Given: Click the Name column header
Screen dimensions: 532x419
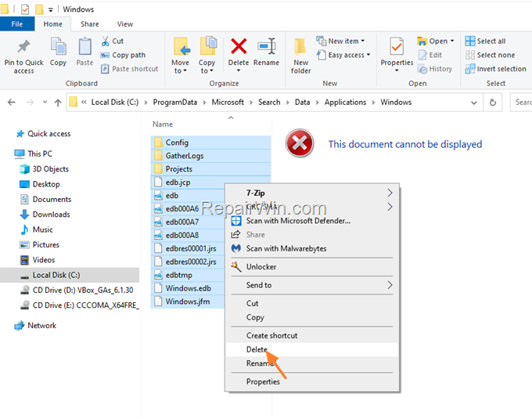Looking at the screenshot, I should pyautogui.click(x=163, y=125).
